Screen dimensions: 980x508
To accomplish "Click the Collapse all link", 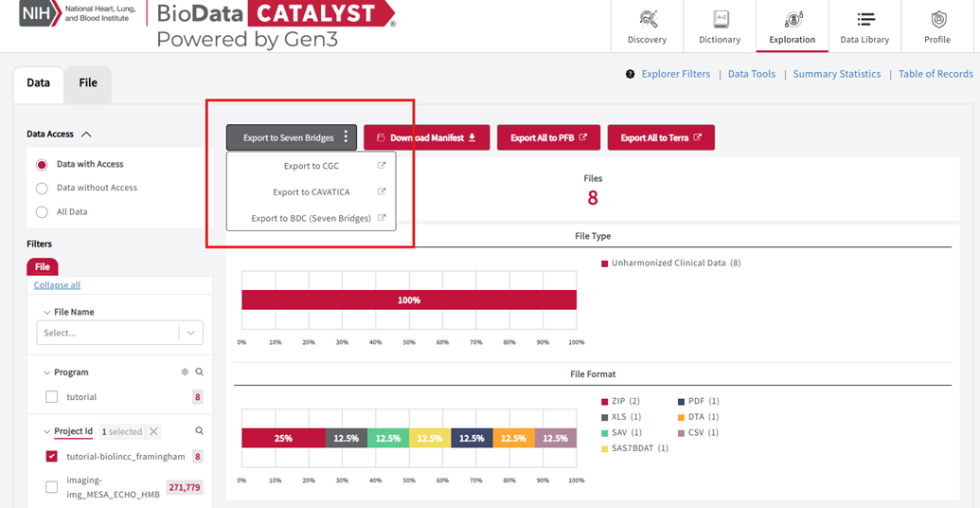I will pyautogui.click(x=57, y=285).
